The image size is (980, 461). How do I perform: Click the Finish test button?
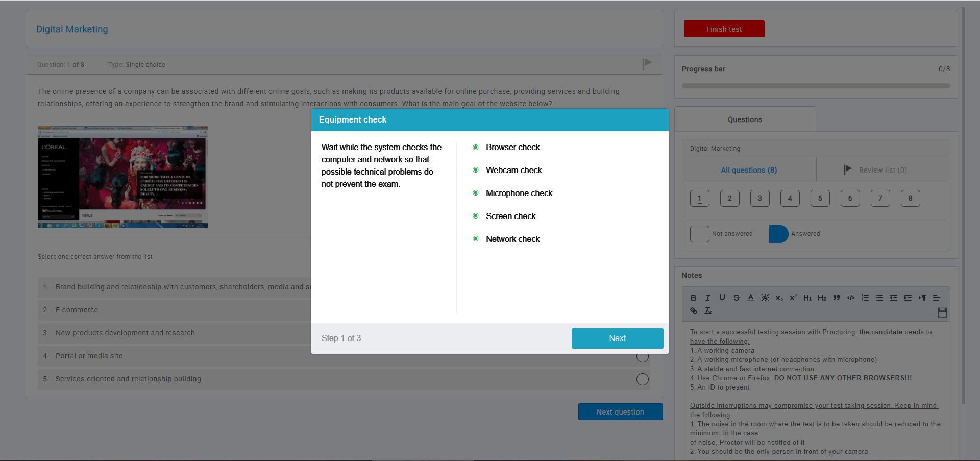click(724, 29)
